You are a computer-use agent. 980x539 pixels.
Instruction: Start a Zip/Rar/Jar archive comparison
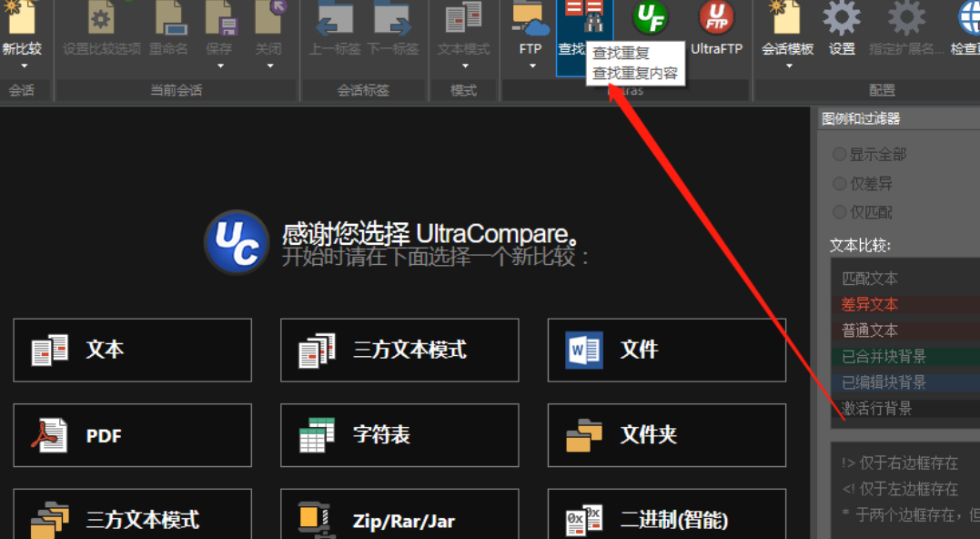tap(399, 514)
